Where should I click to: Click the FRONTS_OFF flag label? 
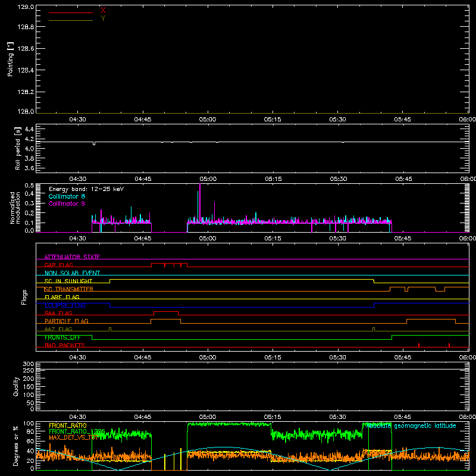(x=62, y=337)
